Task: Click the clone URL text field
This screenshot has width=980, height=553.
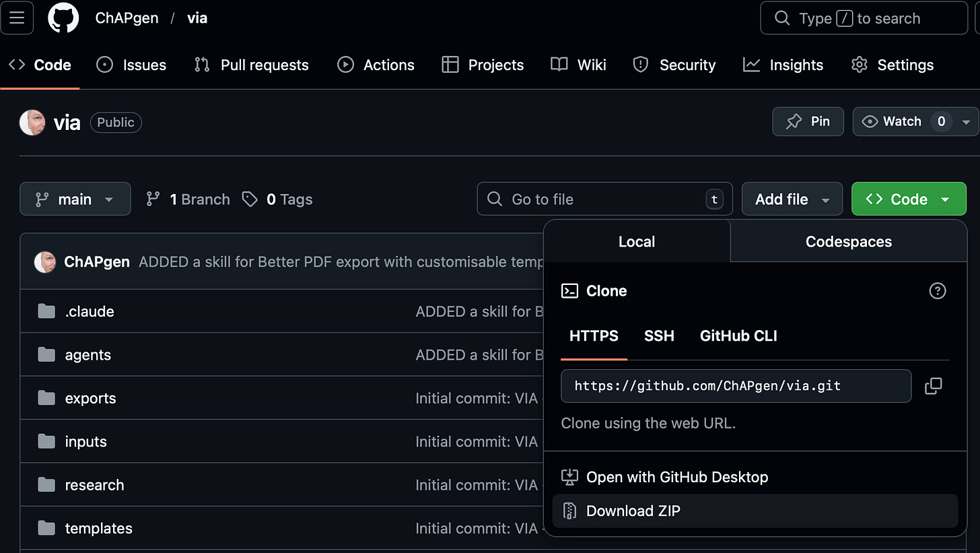Action: [x=736, y=386]
